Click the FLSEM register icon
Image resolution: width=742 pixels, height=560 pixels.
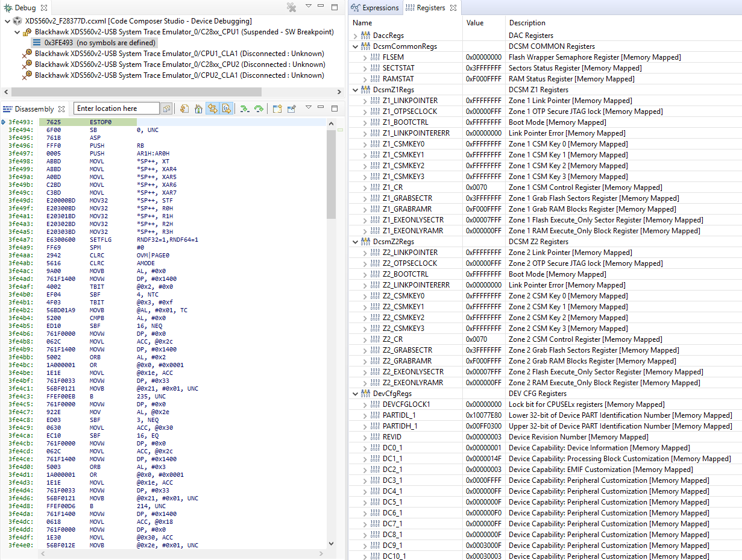[375, 57]
